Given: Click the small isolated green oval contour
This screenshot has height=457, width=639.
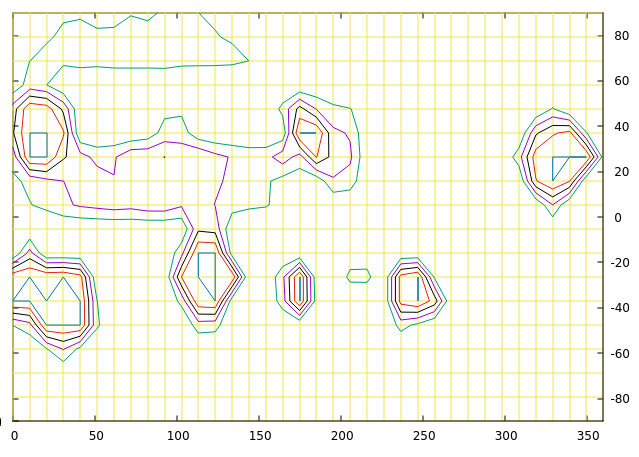Looking at the screenshot, I should pos(358,276).
